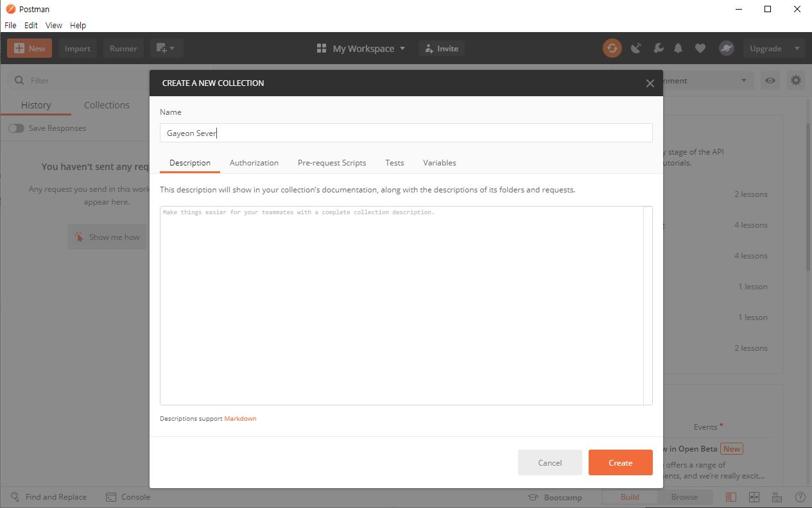
Task: Open the wrench settings icon
Action: pos(658,48)
